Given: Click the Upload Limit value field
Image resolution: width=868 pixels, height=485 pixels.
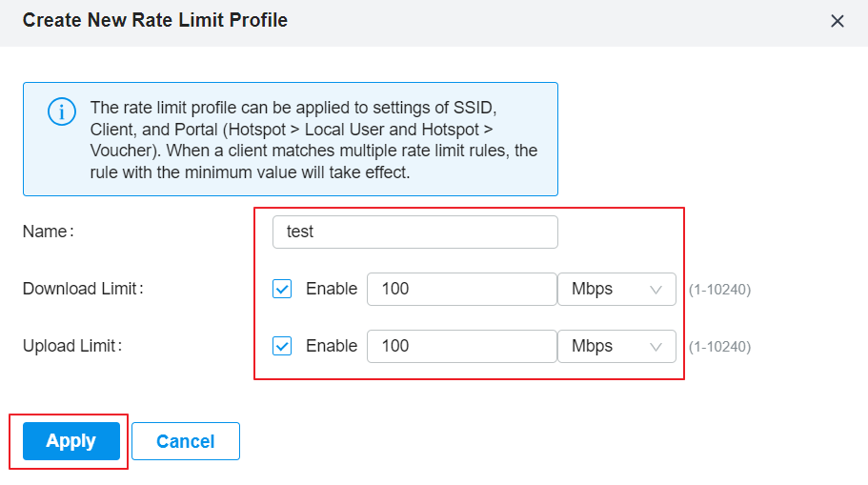Looking at the screenshot, I should click(462, 346).
